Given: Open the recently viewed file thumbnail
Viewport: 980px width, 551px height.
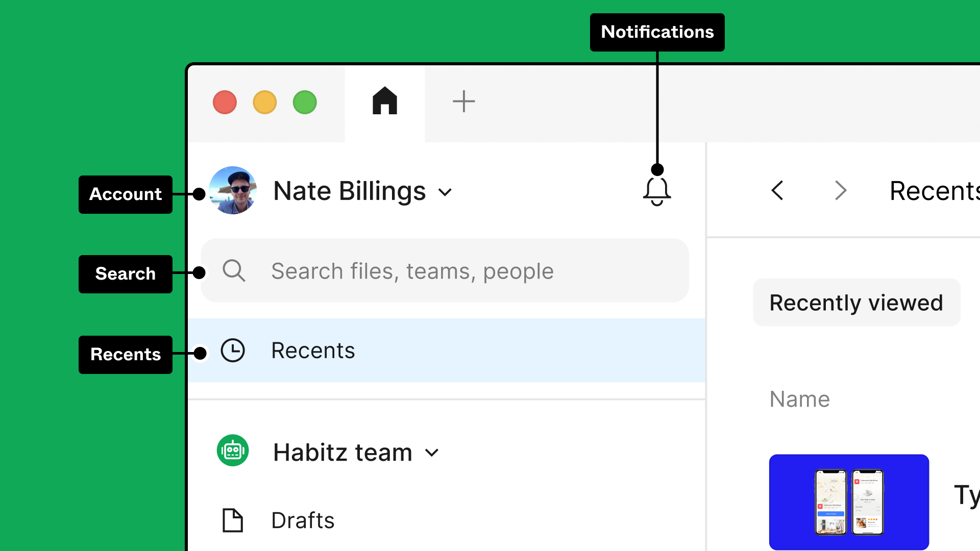Looking at the screenshot, I should click(x=849, y=501).
